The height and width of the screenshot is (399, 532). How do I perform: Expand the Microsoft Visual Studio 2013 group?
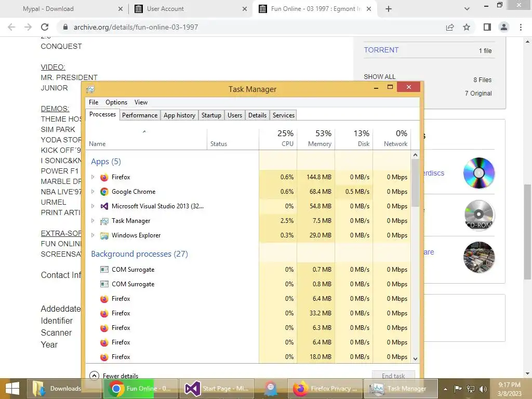tap(92, 206)
